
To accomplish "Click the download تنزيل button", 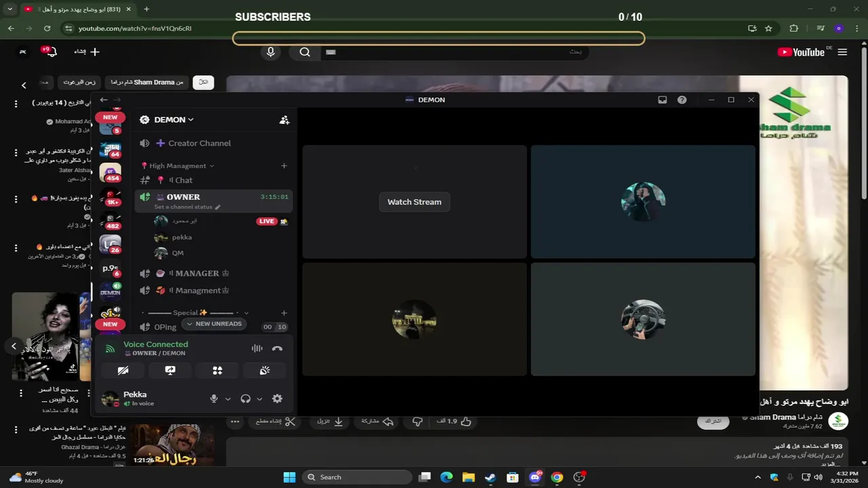I will tap(330, 422).
